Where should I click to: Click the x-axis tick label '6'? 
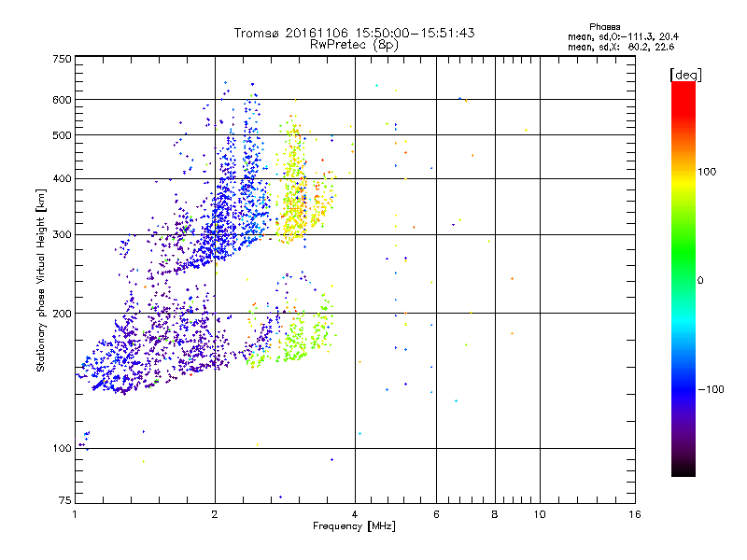(x=436, y=514)
